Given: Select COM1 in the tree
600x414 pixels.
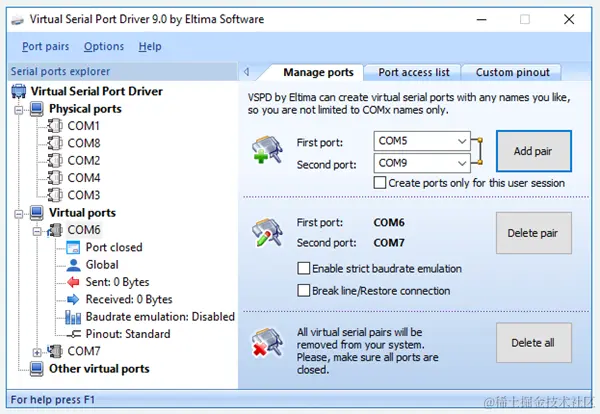Looking at the screenshot, I should (83, 126).
